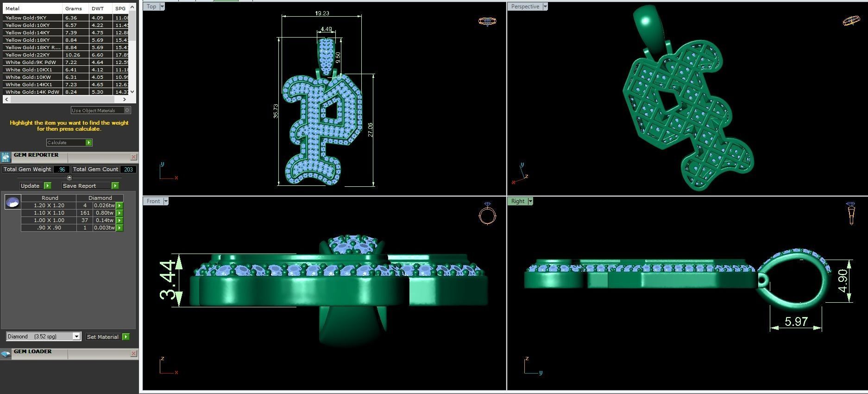
Task: Select the White Gold:10KX1 row
Action: pos(66,70)
